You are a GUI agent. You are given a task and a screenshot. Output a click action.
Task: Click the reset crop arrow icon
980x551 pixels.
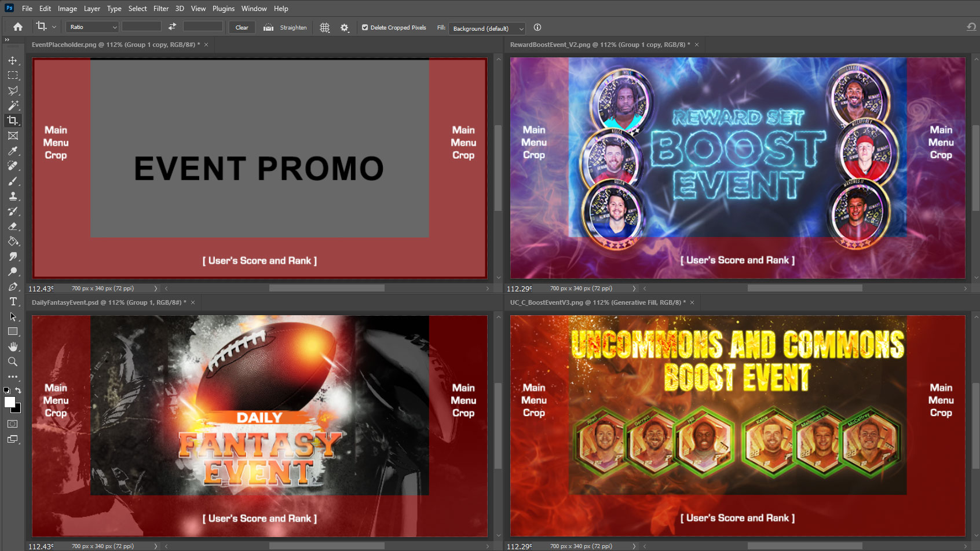coord(971,27)
